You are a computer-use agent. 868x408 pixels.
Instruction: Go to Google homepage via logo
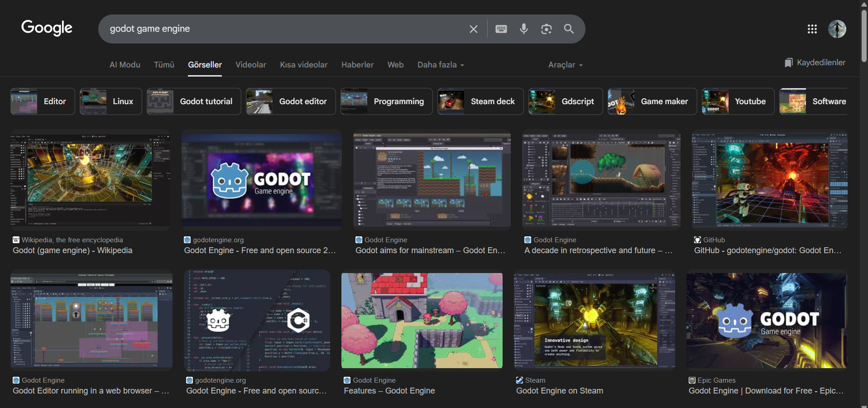pos(47,28)
